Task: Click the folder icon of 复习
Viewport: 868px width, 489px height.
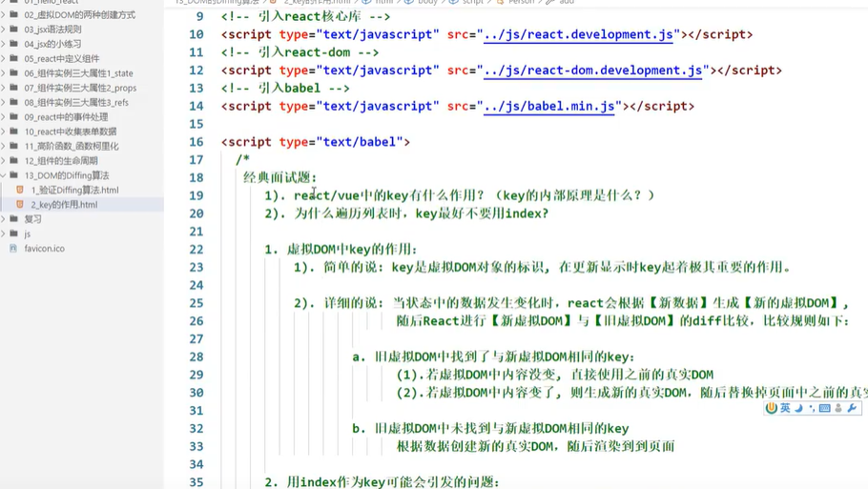Action: click(14, 218)
